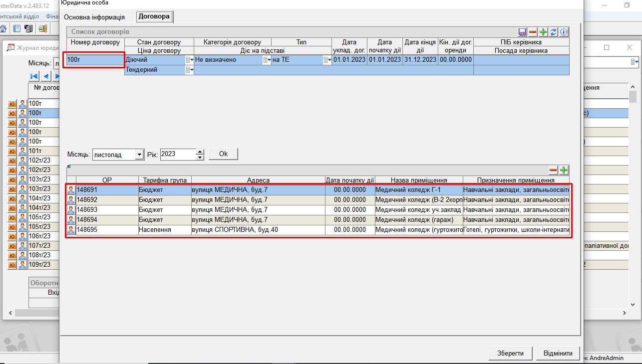Open contract type dropdown showing на ТЕ

pos(327,60)
